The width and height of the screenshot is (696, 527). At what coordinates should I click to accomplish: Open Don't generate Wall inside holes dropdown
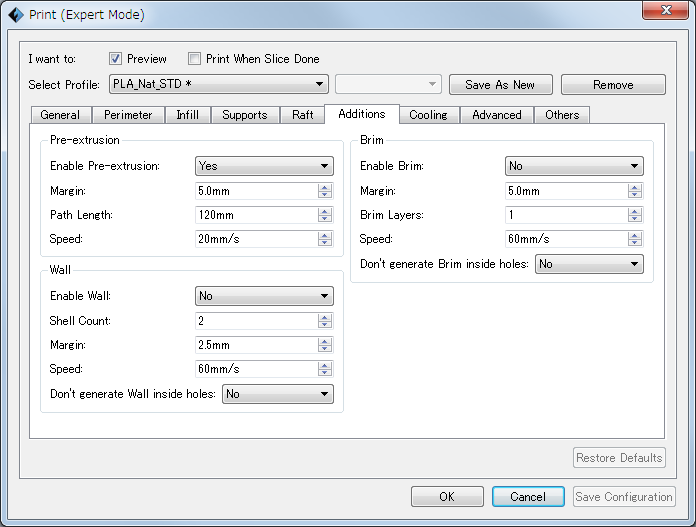point(277,394)
